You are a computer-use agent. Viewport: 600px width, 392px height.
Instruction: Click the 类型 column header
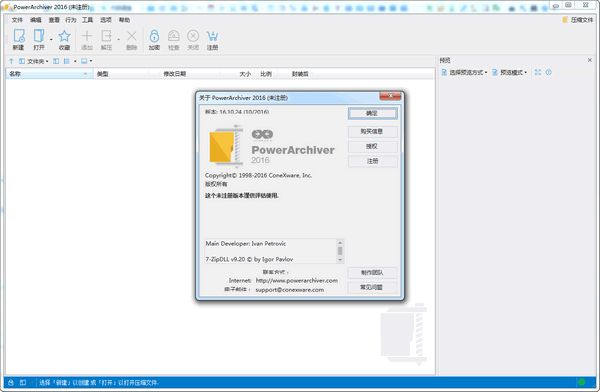pos(103,74)
